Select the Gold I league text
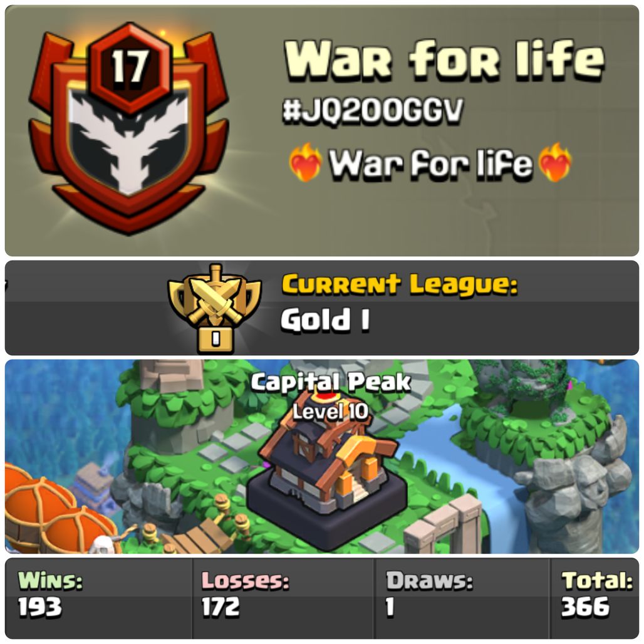Viewport: 644px width, 644px height. 325,320
